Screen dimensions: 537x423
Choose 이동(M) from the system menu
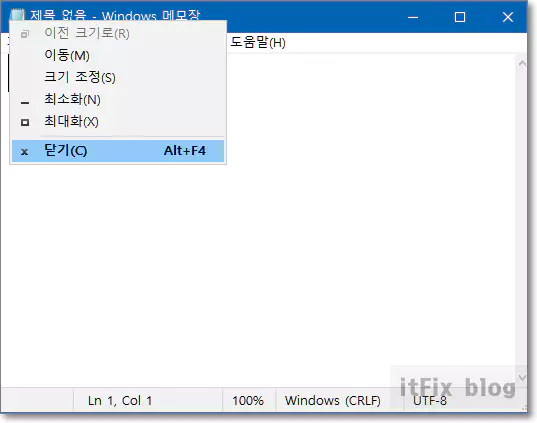pyautogui.click(x=118, y=55)
